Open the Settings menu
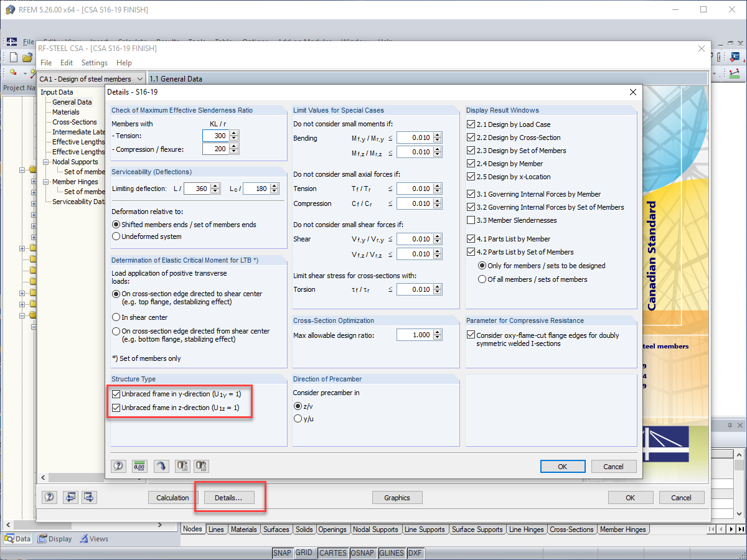Image resolution: width=747 pixels, height=560 pixels. click(94, 62)
